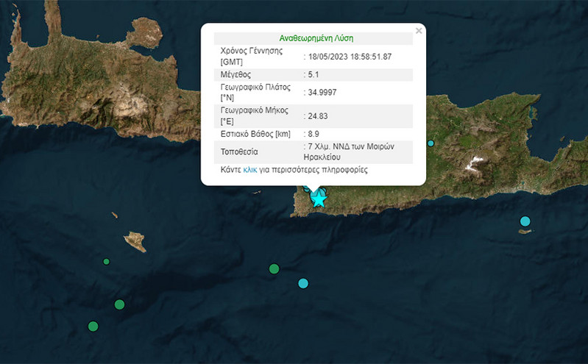Select the green marker between the two western green circles
Image resolution: width=588 pixels, height=364 pixels.
(x=119, y=304)
